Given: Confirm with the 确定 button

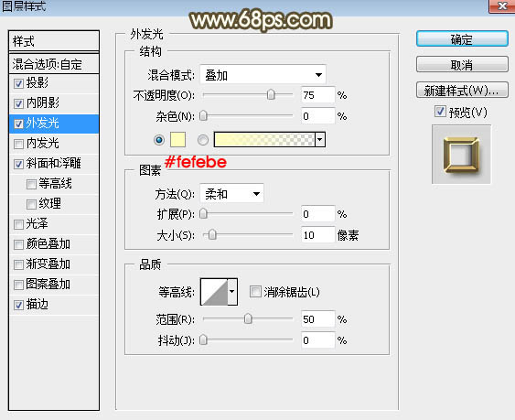Looking at the screenshot, I should (462, 39).
